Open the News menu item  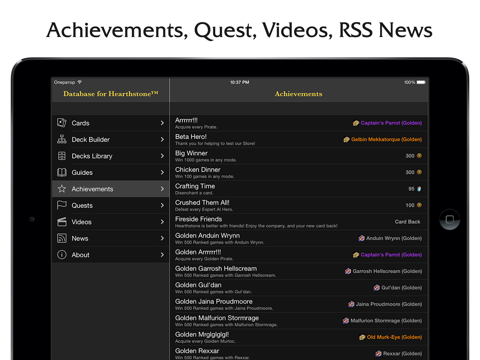[x=110, y=238]
